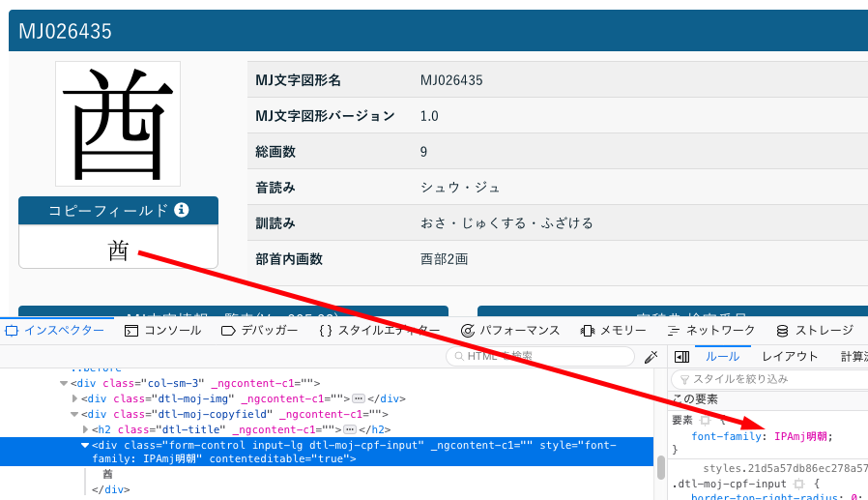Open the styles.21d5a57db86ec278a57 stylesheet link

(786, 468)
